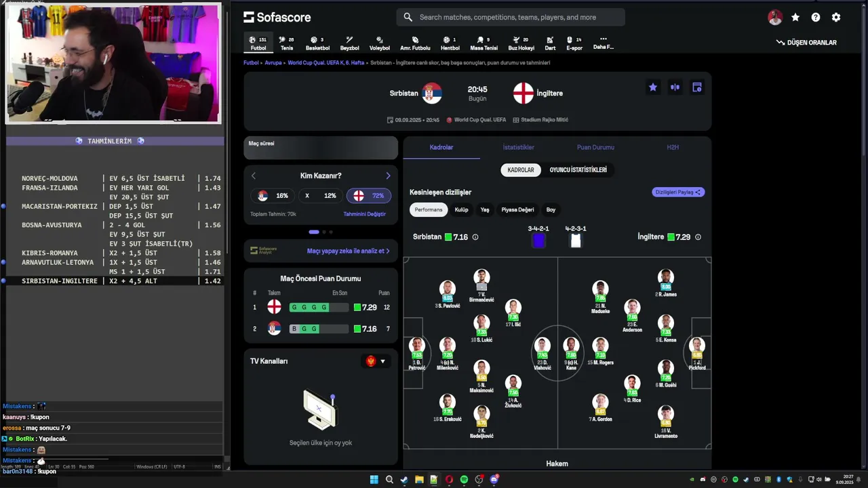This screenshot has width=868, height=488.
Task: Open the H2H tab
Action: pyautogui.click(x=673, y=147)
